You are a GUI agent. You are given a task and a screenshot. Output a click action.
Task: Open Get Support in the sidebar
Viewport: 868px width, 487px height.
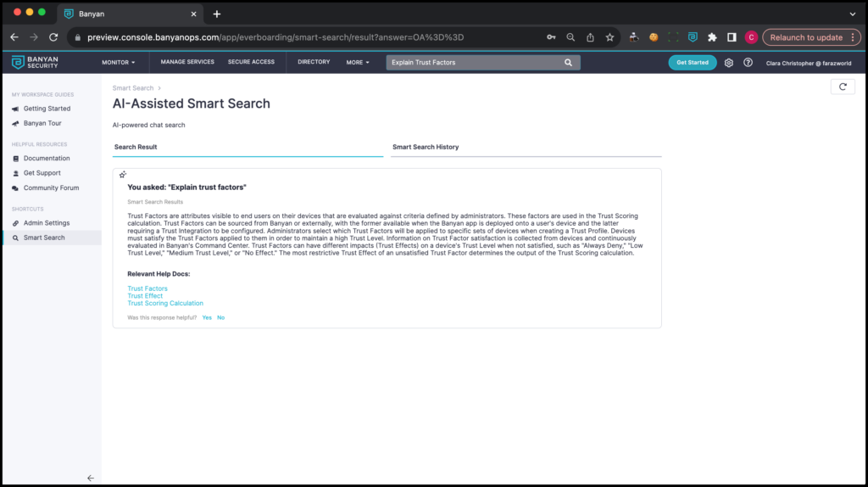[42, 173]
